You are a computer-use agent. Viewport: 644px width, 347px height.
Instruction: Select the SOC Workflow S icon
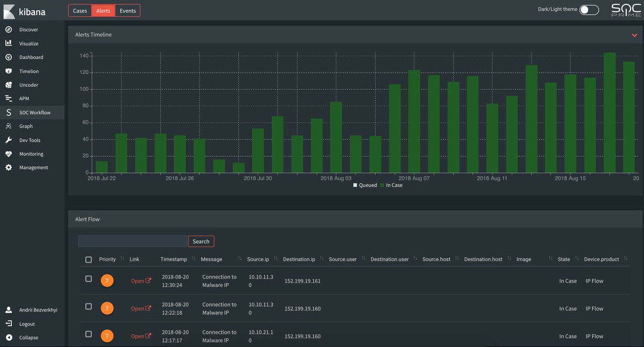click(x=9, y=113)
